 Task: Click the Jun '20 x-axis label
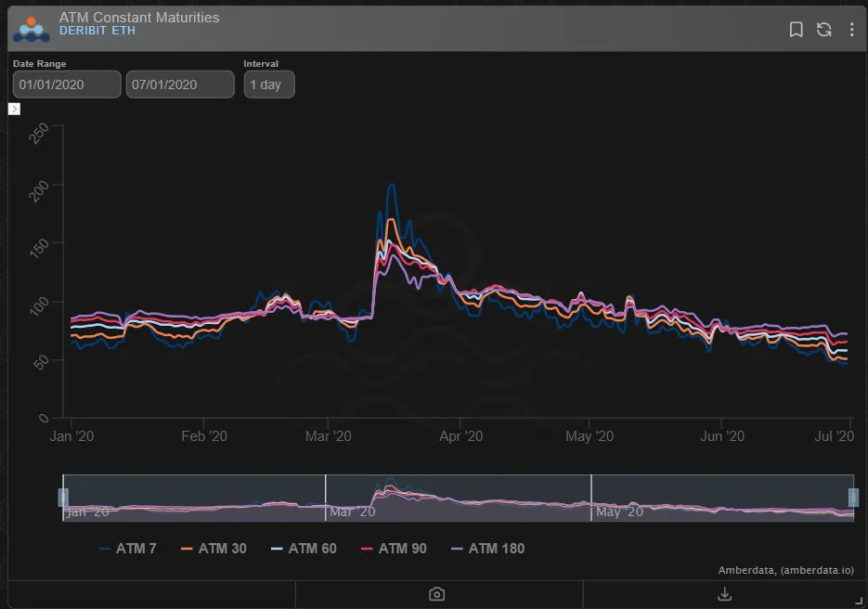point(722,436)
